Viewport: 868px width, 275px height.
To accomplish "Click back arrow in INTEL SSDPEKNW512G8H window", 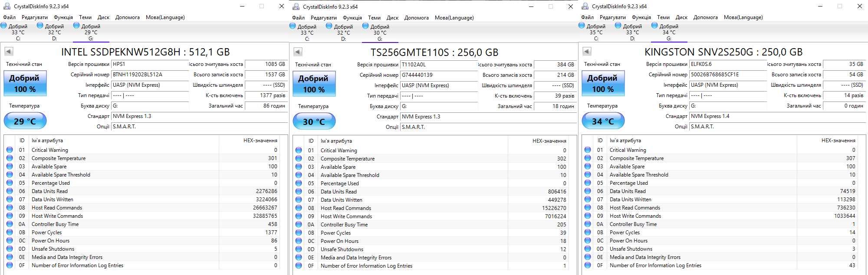I will pos(9,52).
